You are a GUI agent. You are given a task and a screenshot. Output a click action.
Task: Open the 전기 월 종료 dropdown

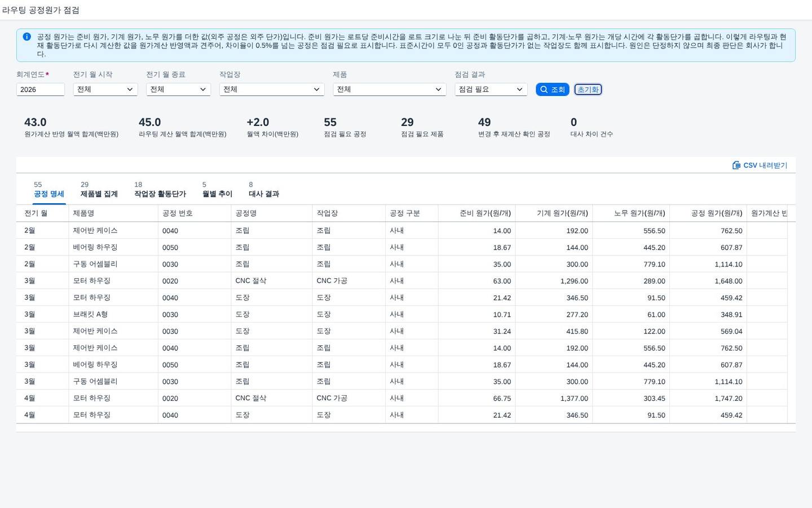point(178,89)
